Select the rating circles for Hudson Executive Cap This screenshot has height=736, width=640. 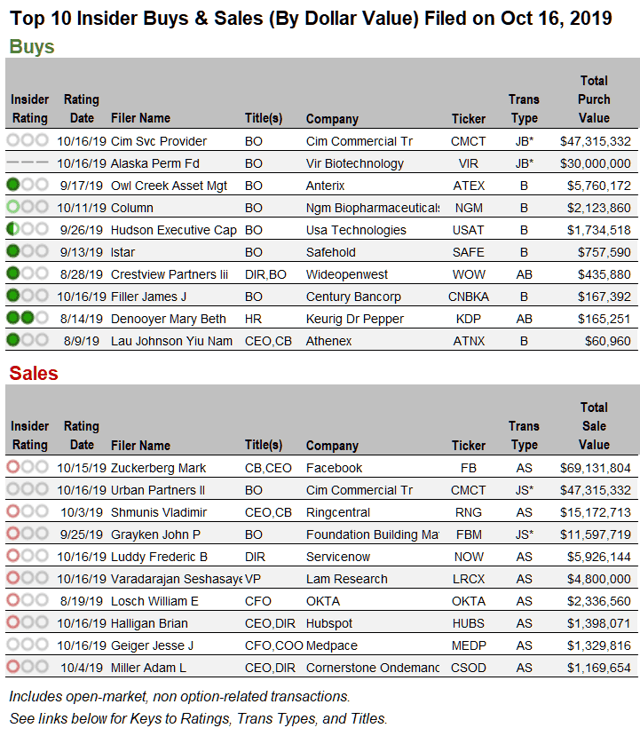27,229
